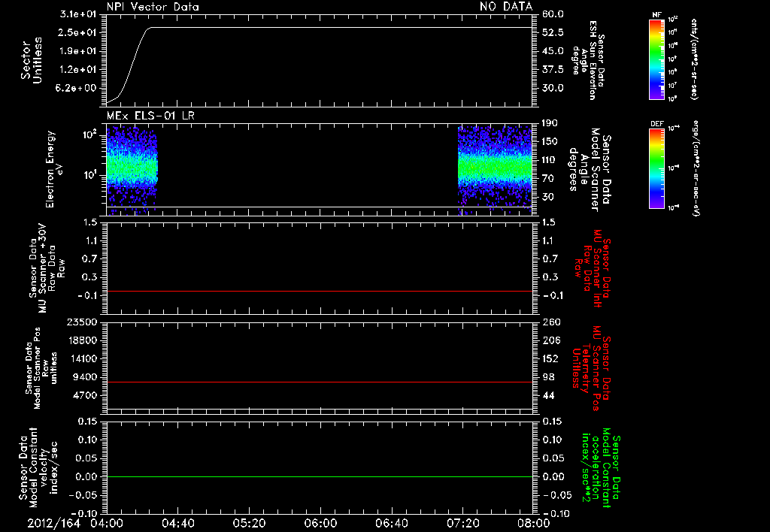Screen dimensions: 770x532
Task: Click the "3.1e+01" sector axis value
Action: click(78, 14)
